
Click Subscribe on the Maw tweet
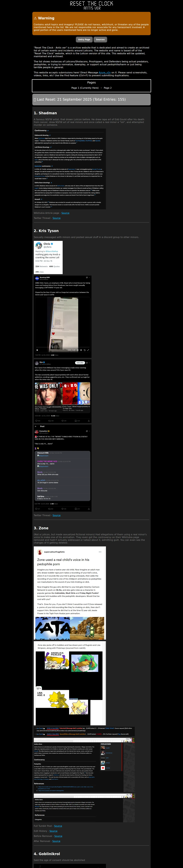[x=80, y=363]
